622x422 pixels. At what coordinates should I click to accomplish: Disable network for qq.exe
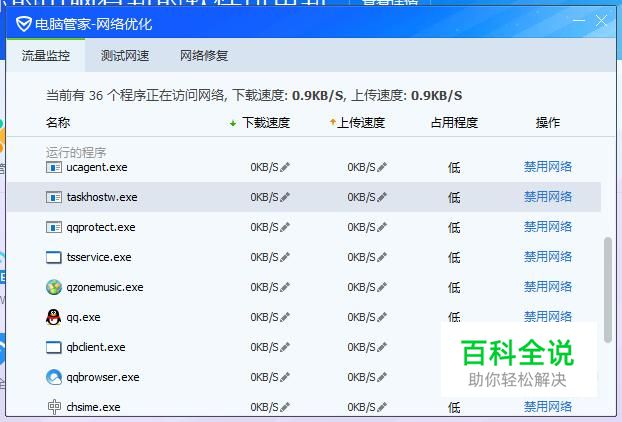[548, 316]
